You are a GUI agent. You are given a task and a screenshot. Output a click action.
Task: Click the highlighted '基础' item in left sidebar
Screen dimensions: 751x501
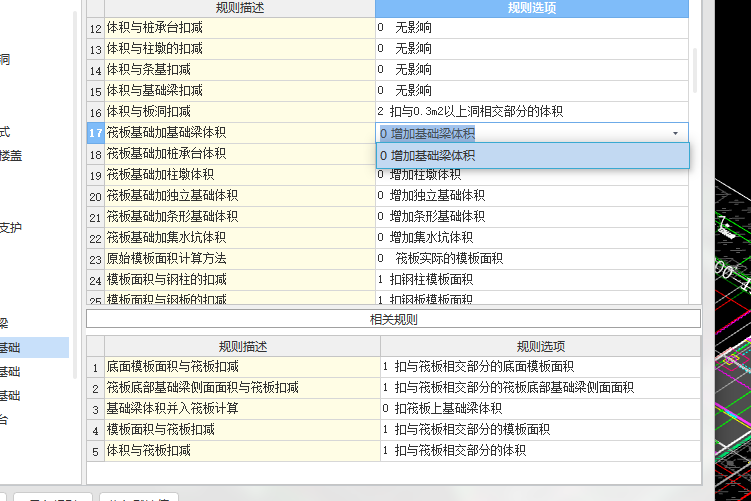[x=34, y=347]
